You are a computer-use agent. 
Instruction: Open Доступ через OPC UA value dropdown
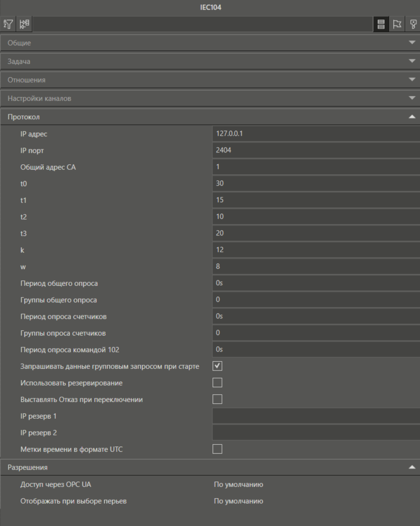314,484
